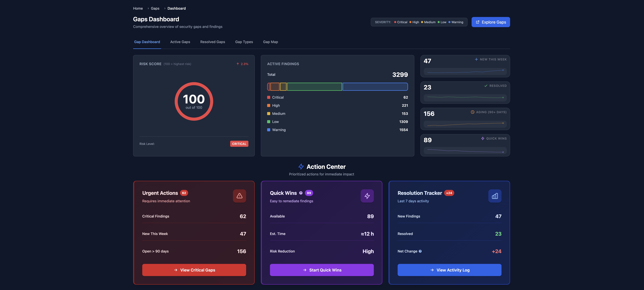Click the bar chart icon on Resolution Tracker
Viewport: 644px width, 290px height.
point(495,196)
